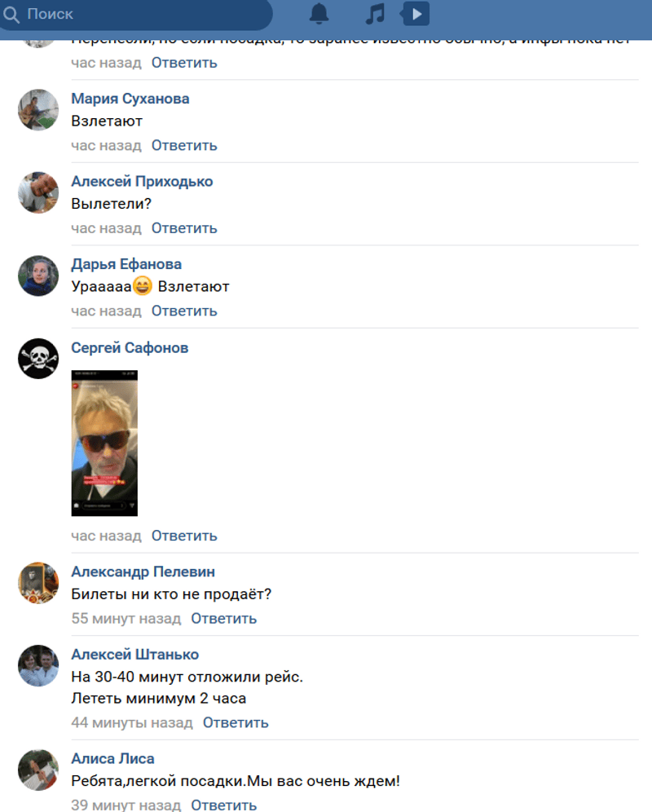Open the notifications bell icon
652x812 pixels.
click(x=319, y=14)
